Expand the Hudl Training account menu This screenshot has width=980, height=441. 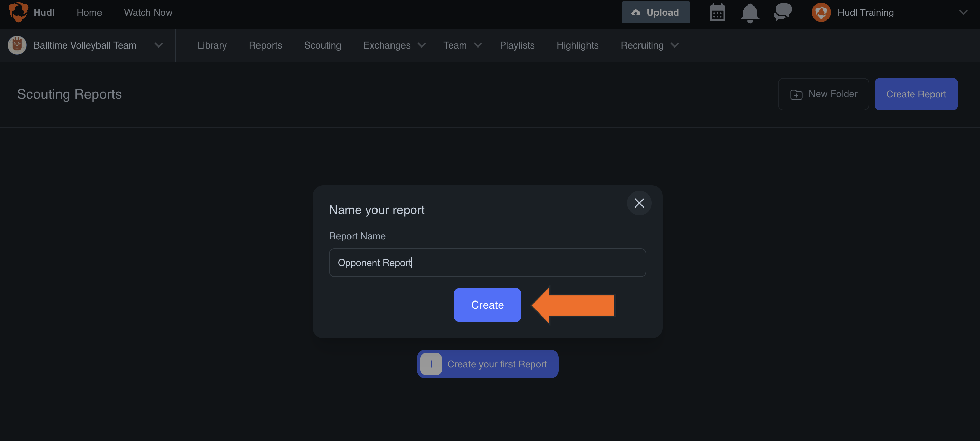pos(963,13)
